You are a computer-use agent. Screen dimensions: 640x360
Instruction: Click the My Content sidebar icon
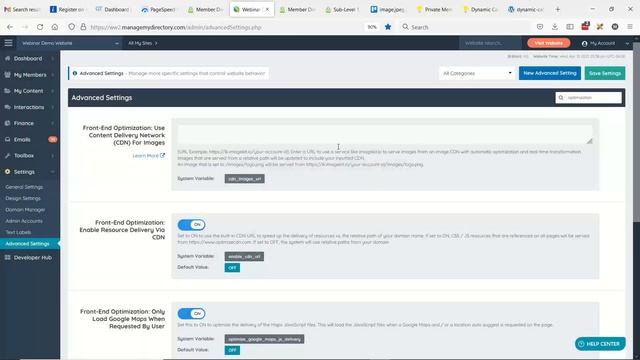pos(7,91)
